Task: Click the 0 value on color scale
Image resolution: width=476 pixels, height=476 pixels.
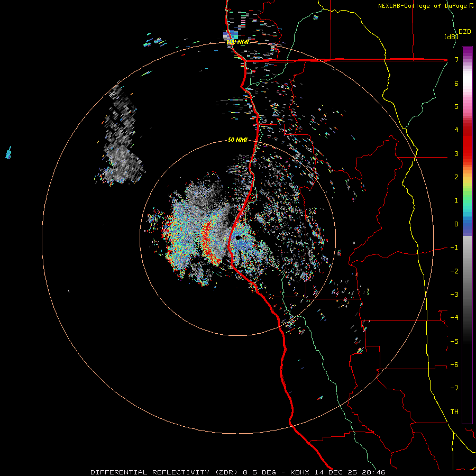Action: pos(456,224)
